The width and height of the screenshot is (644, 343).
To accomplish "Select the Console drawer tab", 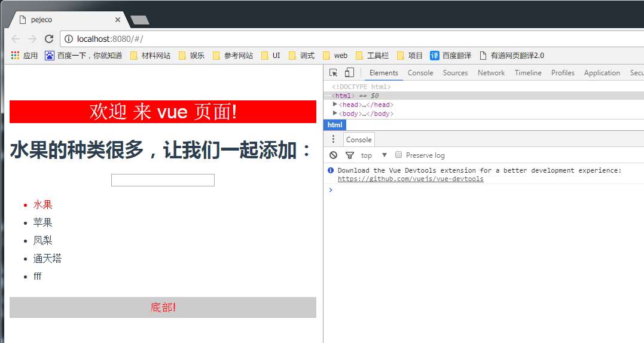I will pyautogui.click(x=359, y=139).
